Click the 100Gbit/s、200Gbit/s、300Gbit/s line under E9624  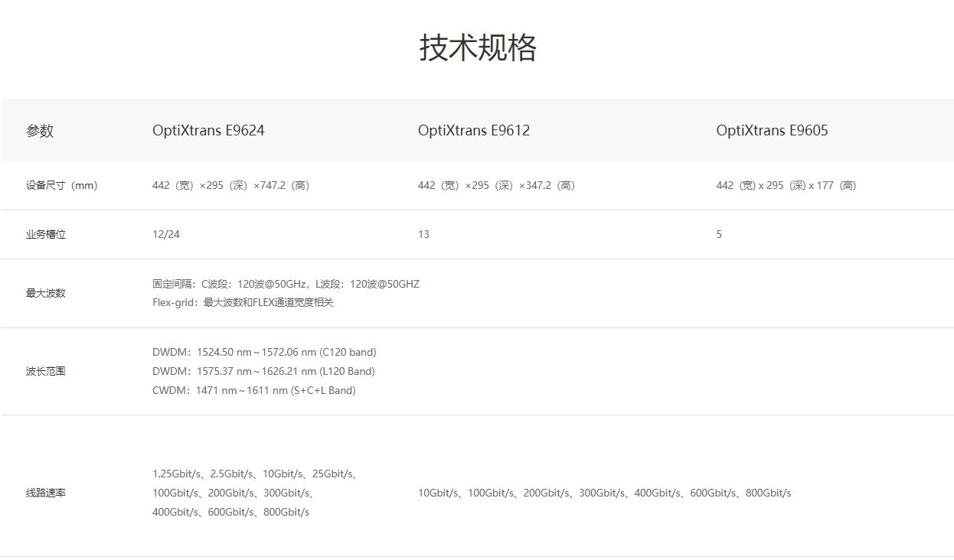pos(234,493)
